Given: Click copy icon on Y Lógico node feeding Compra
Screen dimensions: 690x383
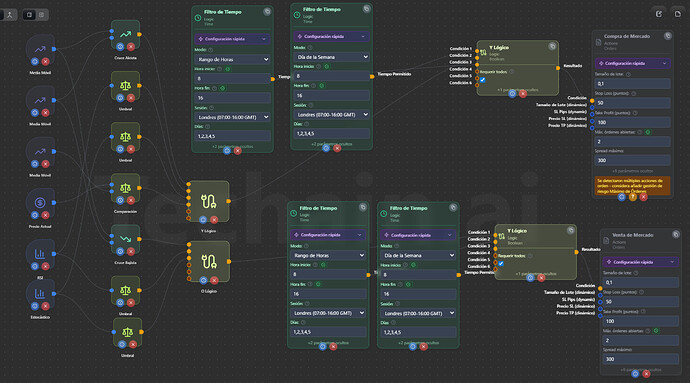Looking at the screenshot, I should [552, 46].
